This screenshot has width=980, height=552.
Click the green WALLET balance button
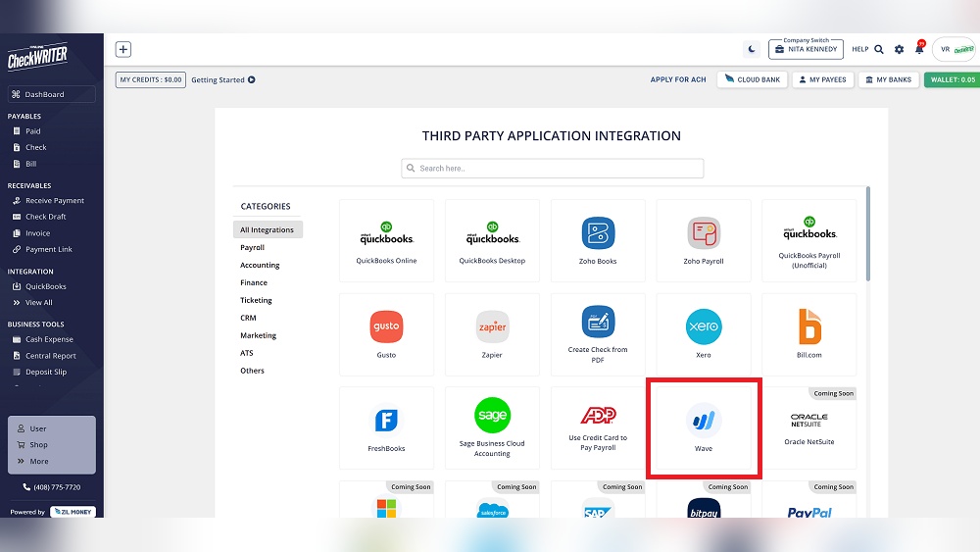click(952, 80)
